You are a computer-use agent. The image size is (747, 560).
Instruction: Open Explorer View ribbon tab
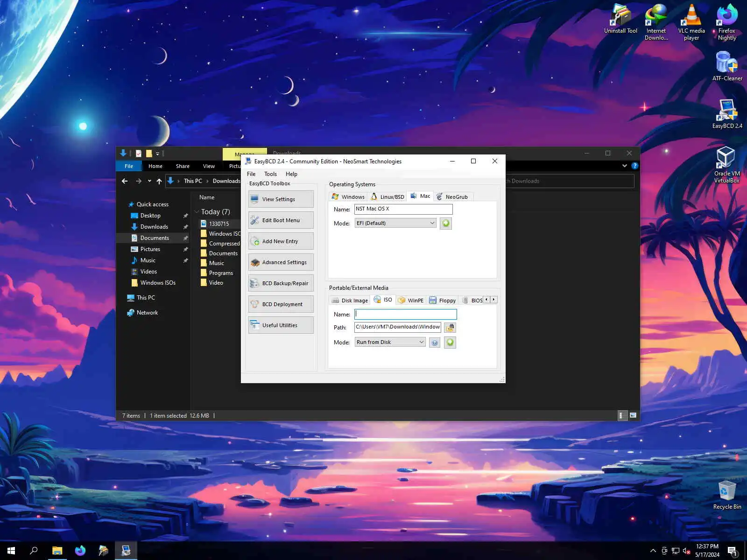(x=209, y=166)
